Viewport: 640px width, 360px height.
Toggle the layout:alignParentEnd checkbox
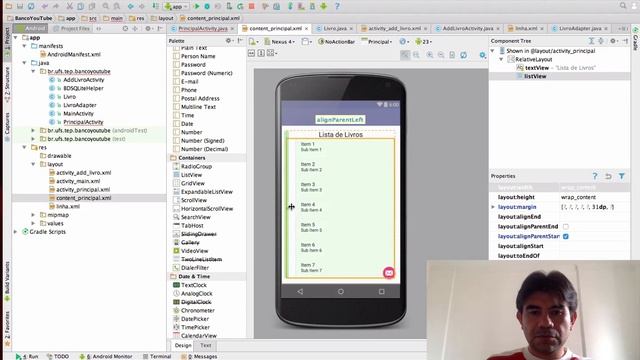click(x=566, y=227)
